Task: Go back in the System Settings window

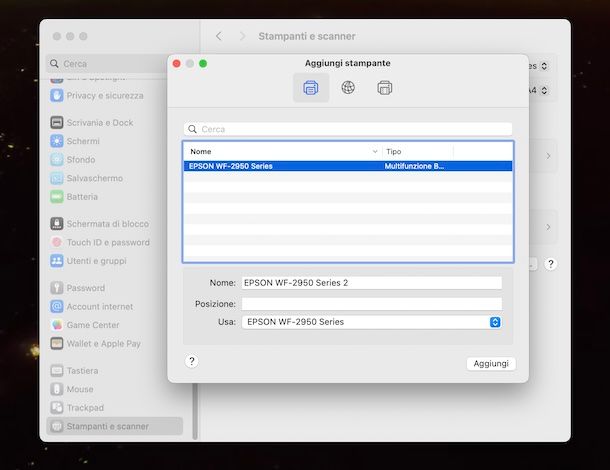Action: point(219,36)
